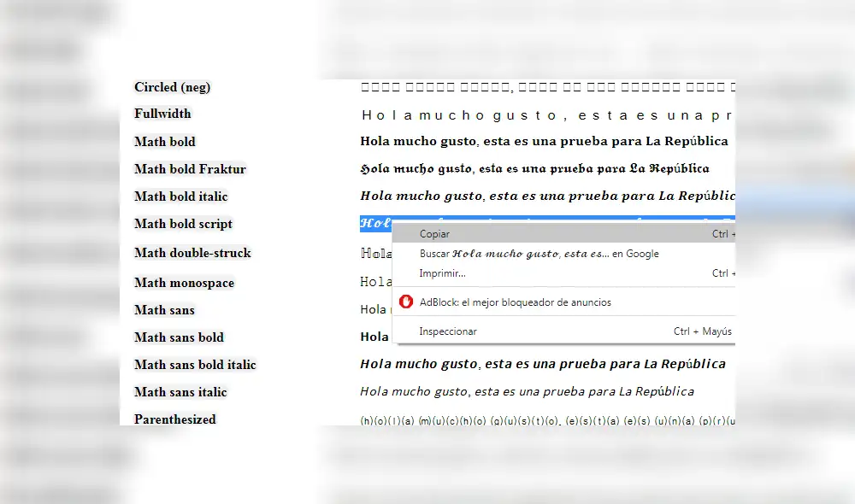Image resolution: width=855 pixels, height=504 pixels.
Task: Click the Math monospace label
Action: coord(185,283)
